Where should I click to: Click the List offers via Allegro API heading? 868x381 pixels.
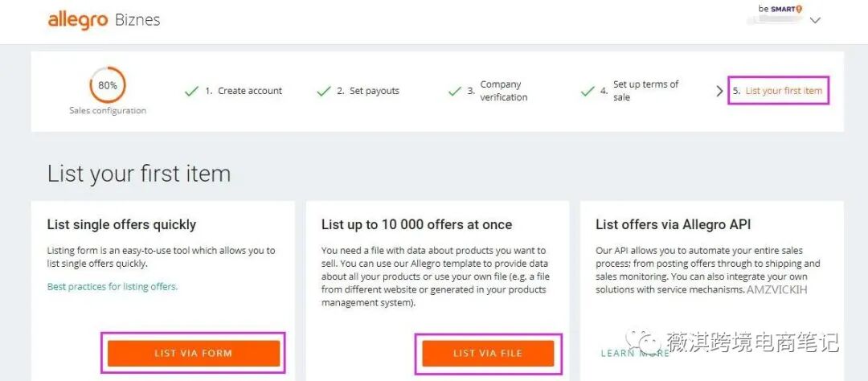tap(673, 225)
